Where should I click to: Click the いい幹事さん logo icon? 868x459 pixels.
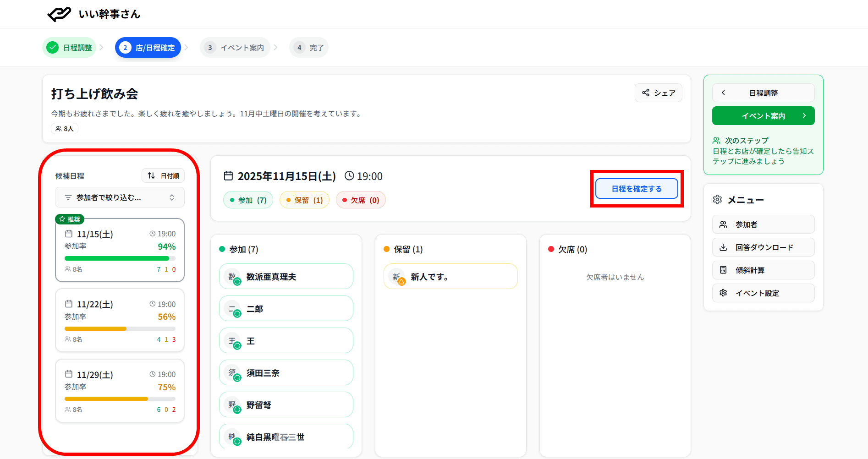[x=59, y=14]
